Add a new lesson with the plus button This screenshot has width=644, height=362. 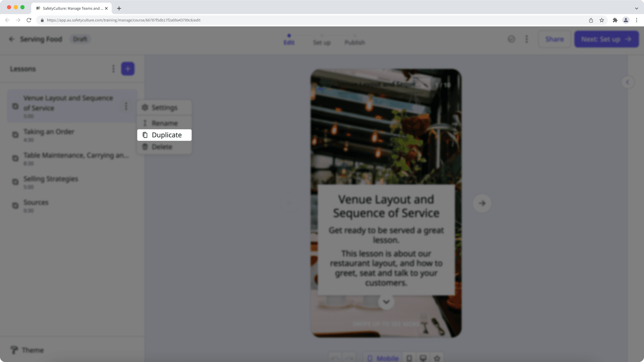(128, 68)
